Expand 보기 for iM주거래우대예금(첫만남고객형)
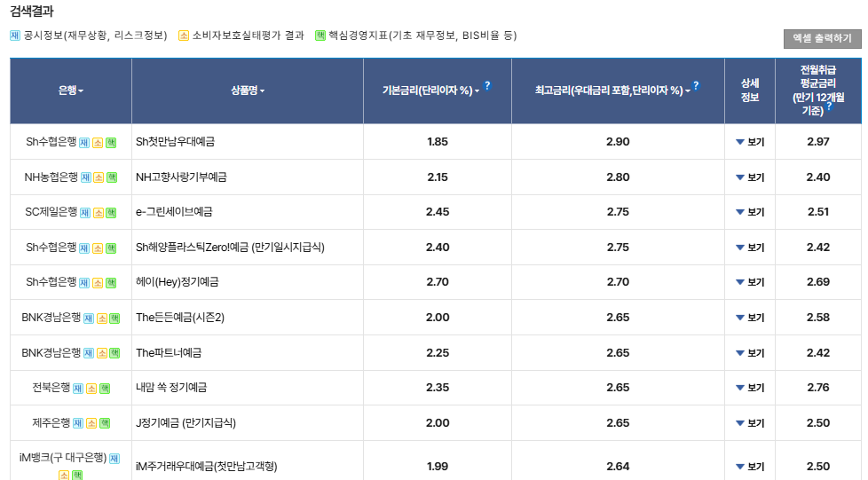The height and width of the screenshot is (480, 868). pyautogui.click(x=750, y=467)
